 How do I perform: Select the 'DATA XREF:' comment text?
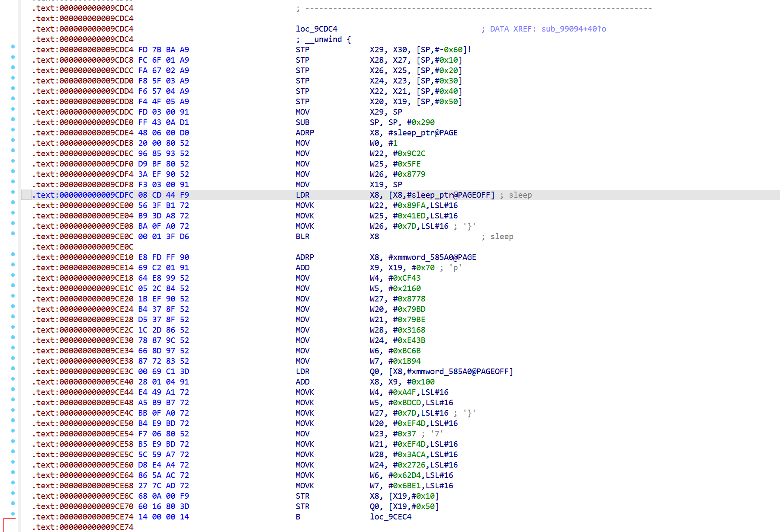[x=513, y=29]
